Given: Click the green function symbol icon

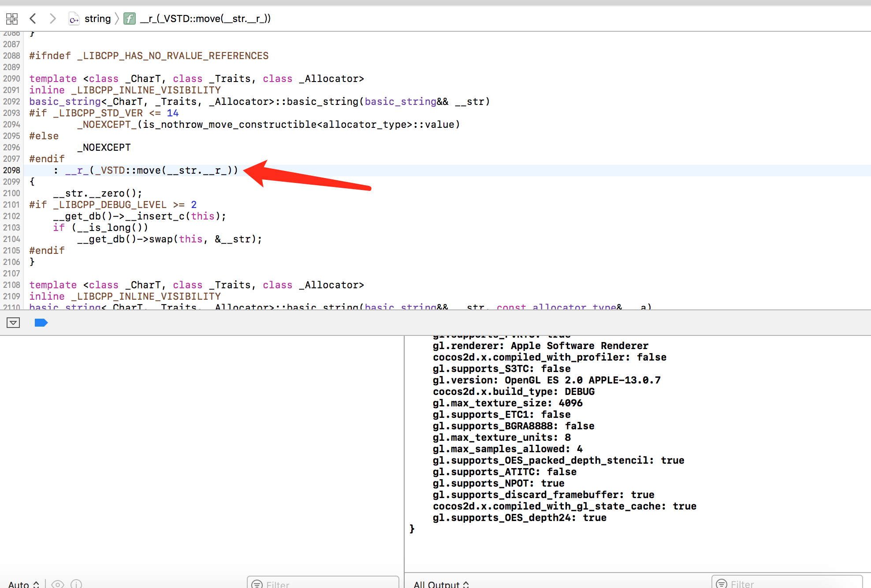Looking at the screenshot, I should [129, 19].
